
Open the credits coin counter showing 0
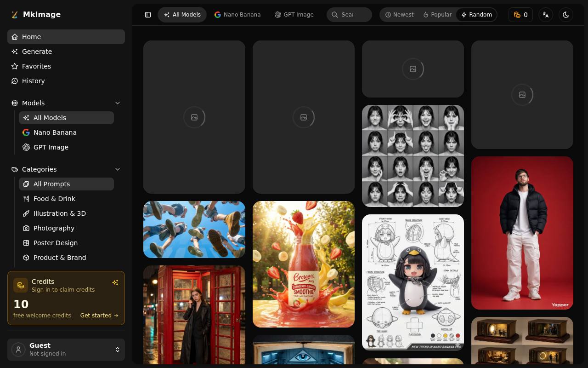coord(520,15)
